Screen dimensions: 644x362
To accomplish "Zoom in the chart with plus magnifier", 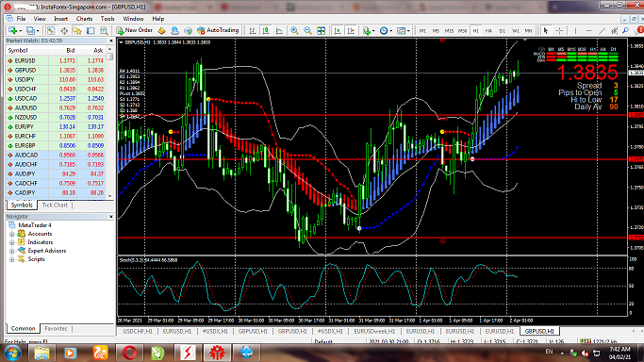I will tap(294, 30).
